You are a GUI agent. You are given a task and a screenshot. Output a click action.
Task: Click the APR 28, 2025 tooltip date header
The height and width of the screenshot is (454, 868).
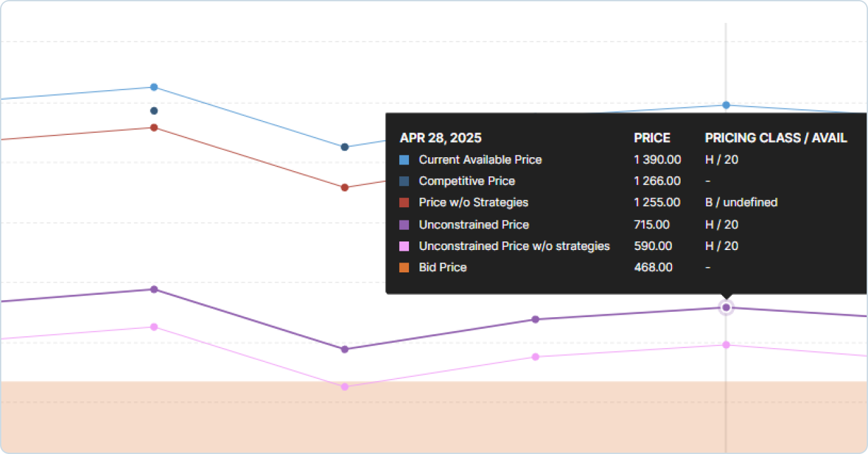[441, 138]
